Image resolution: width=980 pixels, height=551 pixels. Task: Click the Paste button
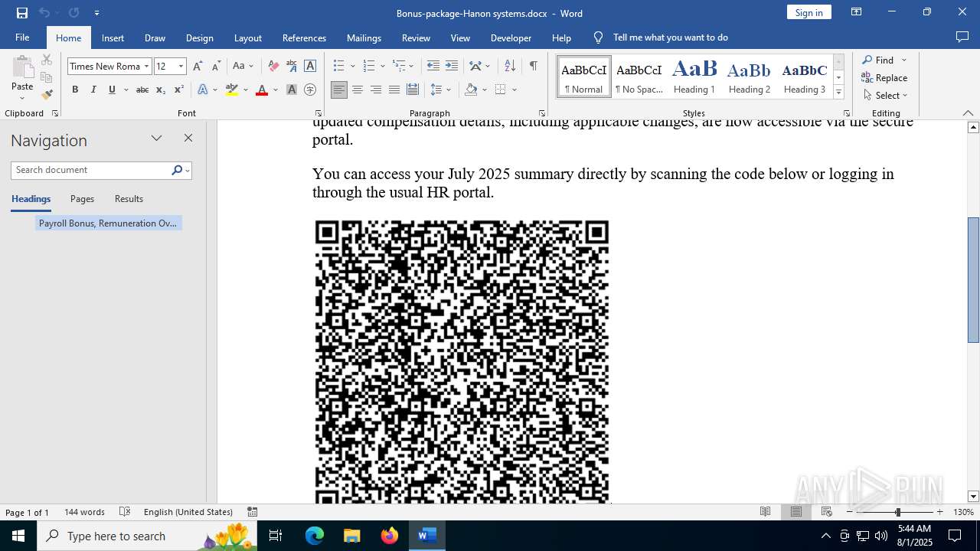[x=21, y=78]
